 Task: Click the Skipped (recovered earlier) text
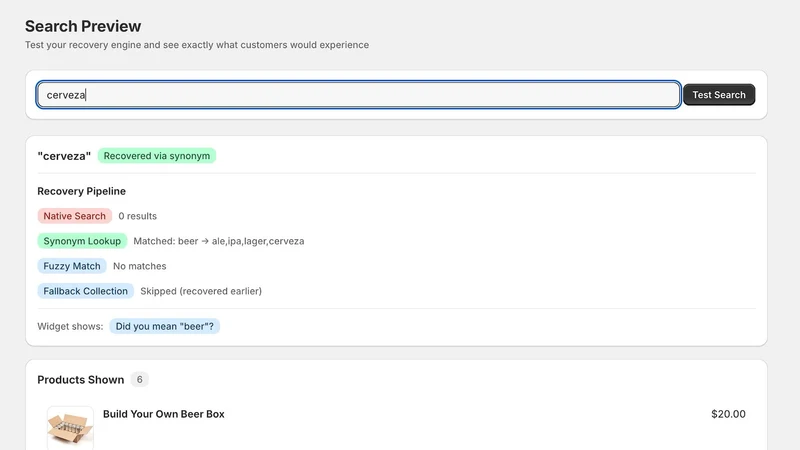[x=201, y=291]
